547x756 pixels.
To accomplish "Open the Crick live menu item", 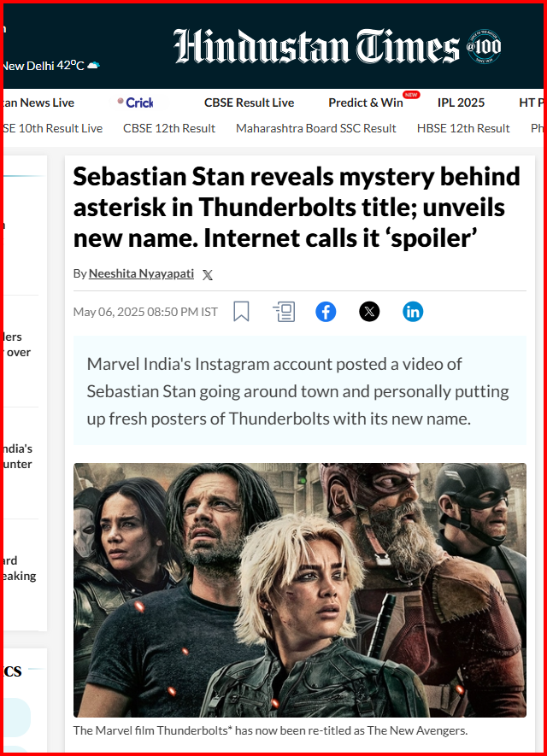I will [138, 103].
